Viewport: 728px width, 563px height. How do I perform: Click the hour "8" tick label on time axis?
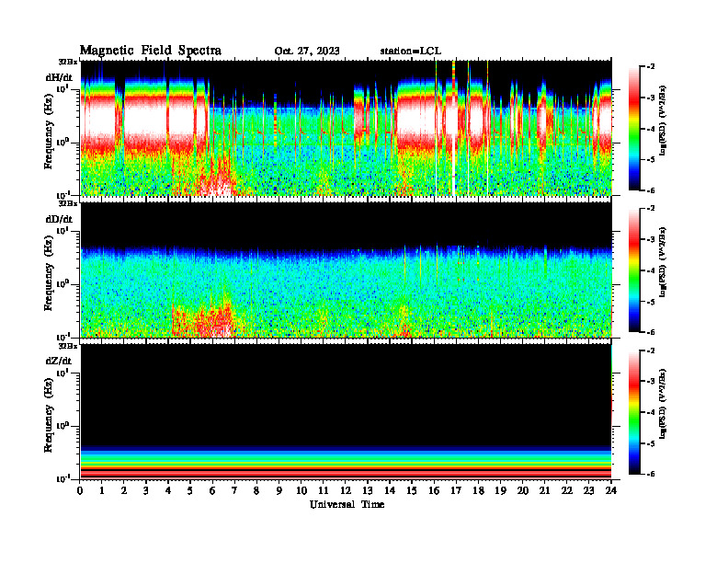256,490
